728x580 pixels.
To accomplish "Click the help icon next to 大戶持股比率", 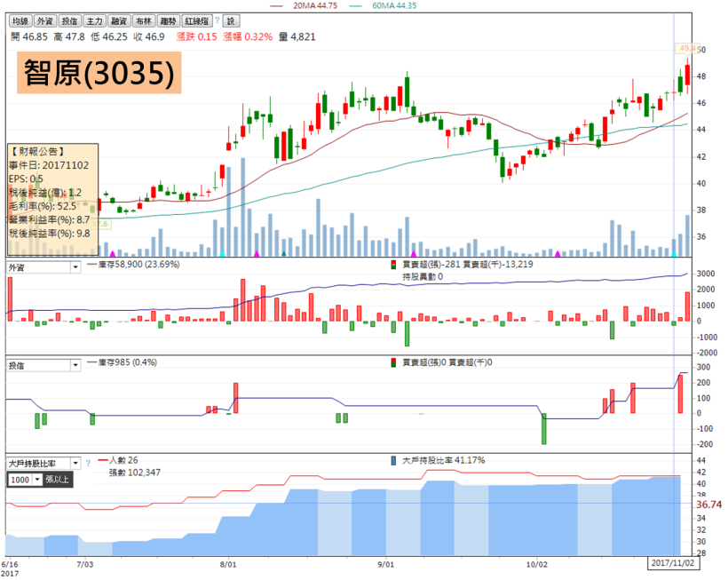I will pyautogui.click(x=88, y=464).
